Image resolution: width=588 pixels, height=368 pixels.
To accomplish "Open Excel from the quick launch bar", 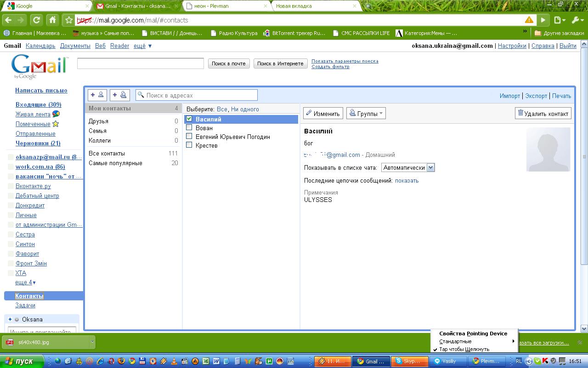I will 206,362.
